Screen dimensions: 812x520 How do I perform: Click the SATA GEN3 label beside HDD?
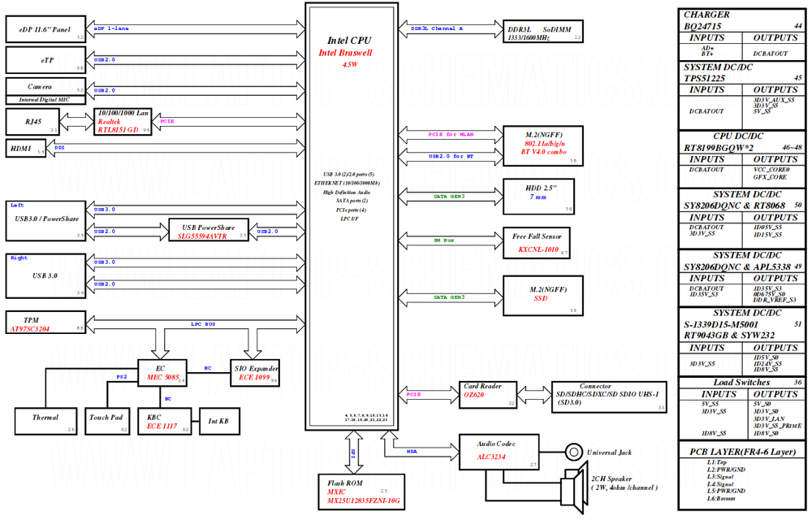[x=449, y=197]
